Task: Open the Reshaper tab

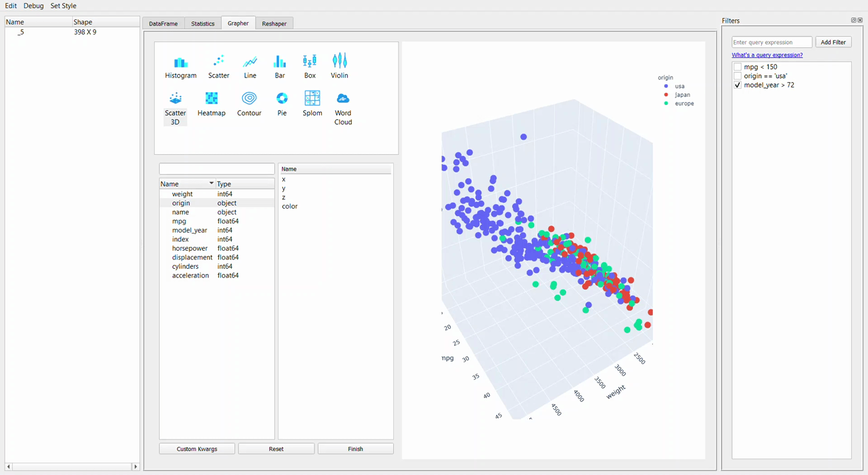Action: [x=274, y=23]
